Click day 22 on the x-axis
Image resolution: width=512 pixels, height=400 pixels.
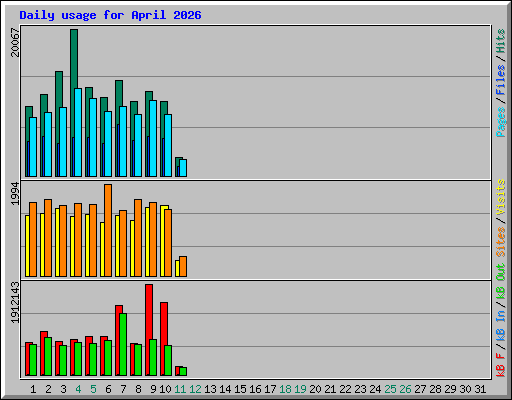coord(345,389)
